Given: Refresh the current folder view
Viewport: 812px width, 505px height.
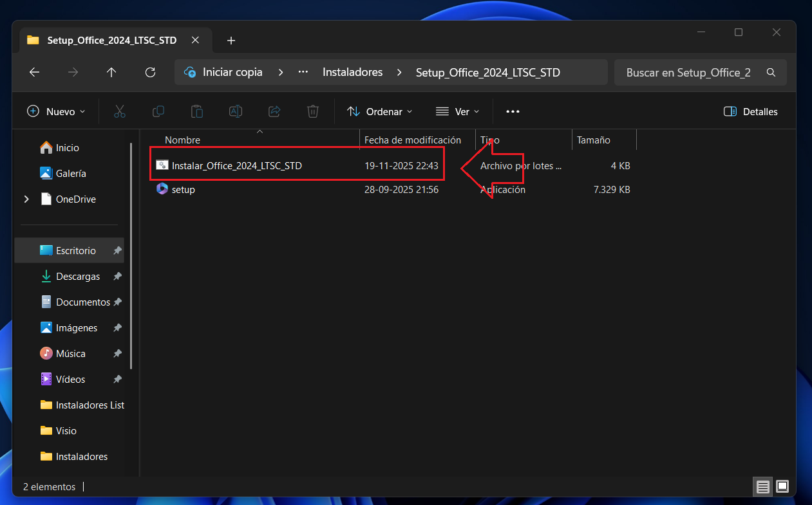Looking at the screenshot, I should [150, 73].
